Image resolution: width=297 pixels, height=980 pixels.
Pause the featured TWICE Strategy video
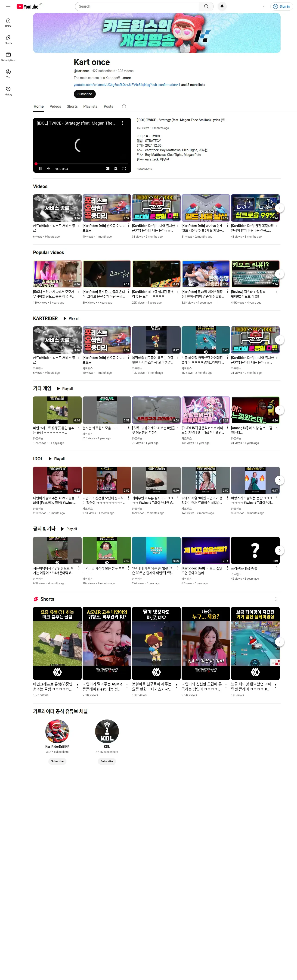tap(40, 169)
